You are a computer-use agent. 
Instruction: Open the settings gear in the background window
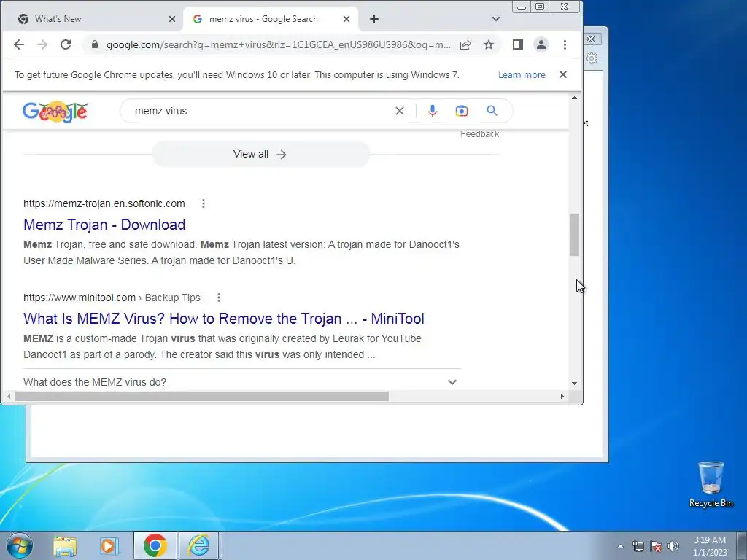tap(592, 58)
